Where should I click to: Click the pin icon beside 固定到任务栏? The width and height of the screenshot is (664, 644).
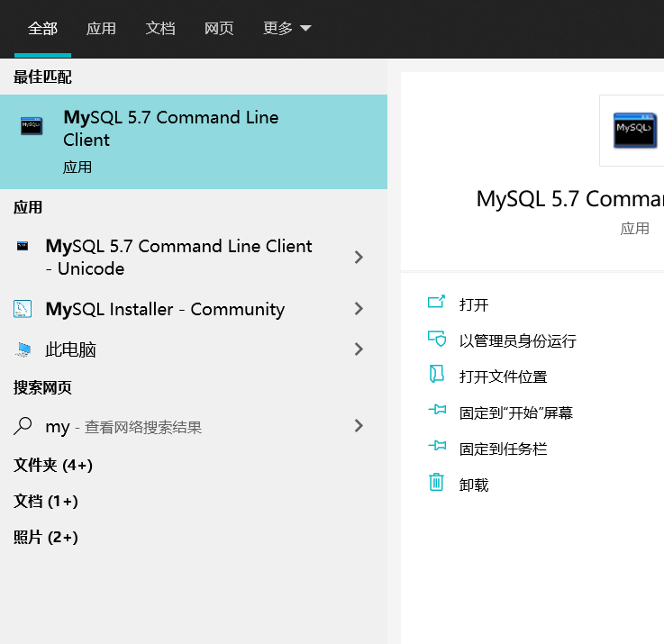437,446
